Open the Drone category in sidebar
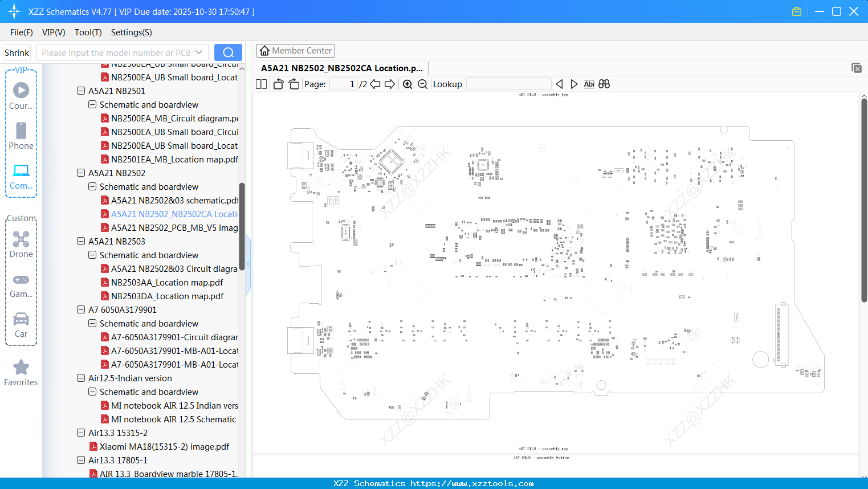The height and width of the screenshot is (489, 868). tap(21, 244)
